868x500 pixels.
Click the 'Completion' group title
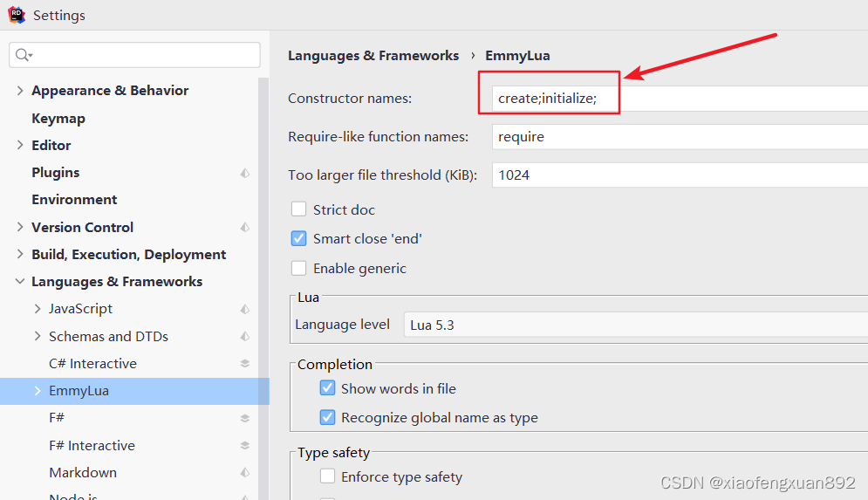point(335,365)
